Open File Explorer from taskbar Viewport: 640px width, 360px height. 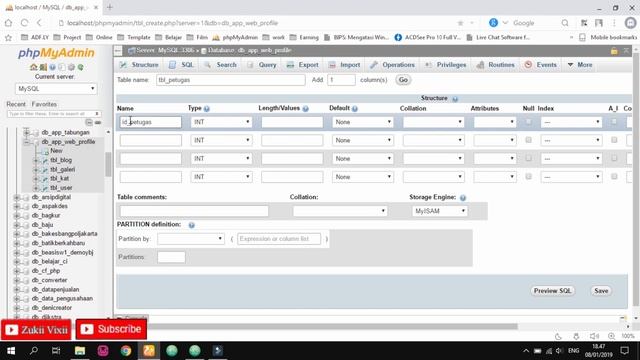click(80, 351)
